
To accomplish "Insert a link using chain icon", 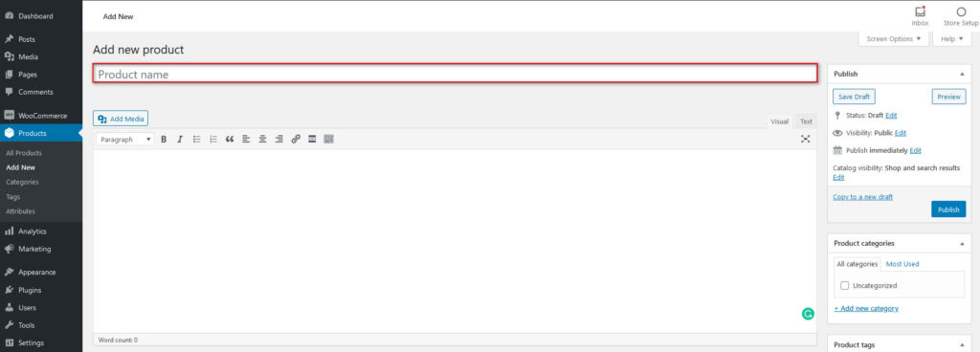I will [296, 140].
